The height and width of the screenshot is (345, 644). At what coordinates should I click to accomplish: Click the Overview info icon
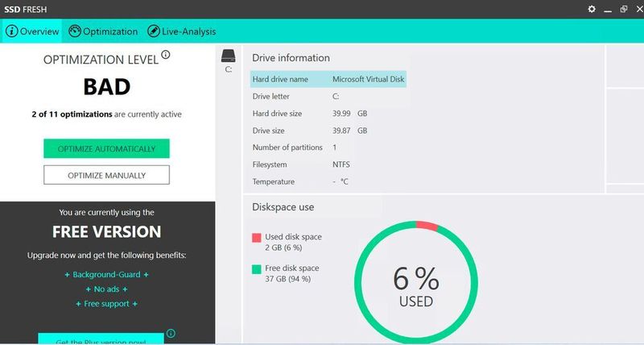pos(11,31)
